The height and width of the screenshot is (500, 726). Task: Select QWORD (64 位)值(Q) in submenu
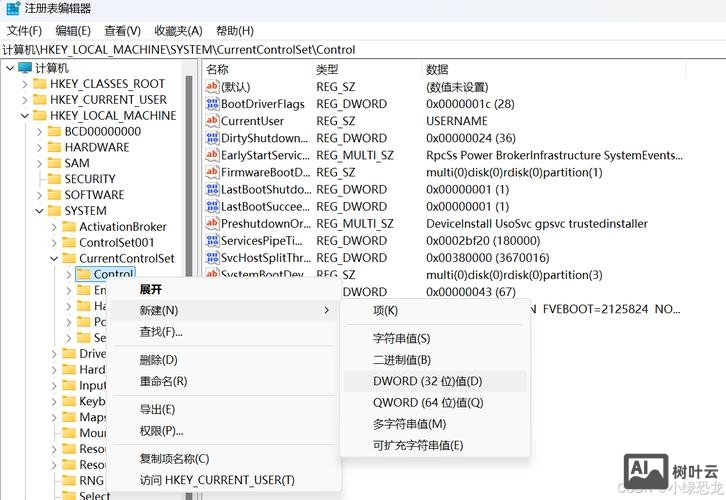click(x=435, y=403)
